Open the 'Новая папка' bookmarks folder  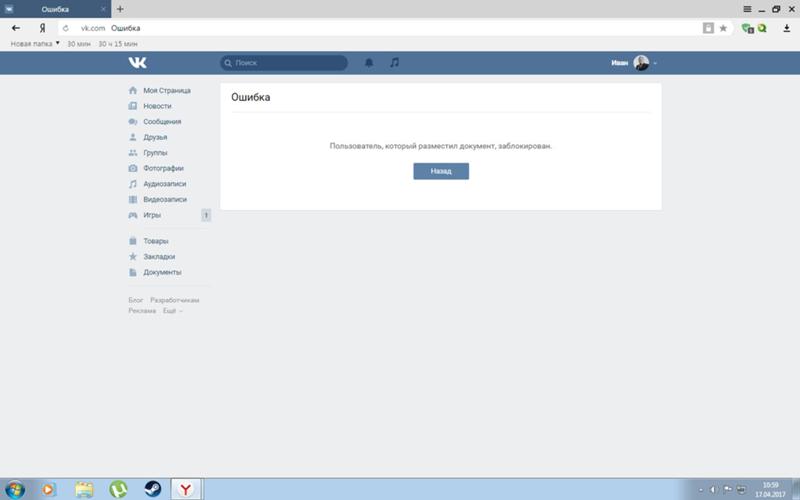point(35,44)
